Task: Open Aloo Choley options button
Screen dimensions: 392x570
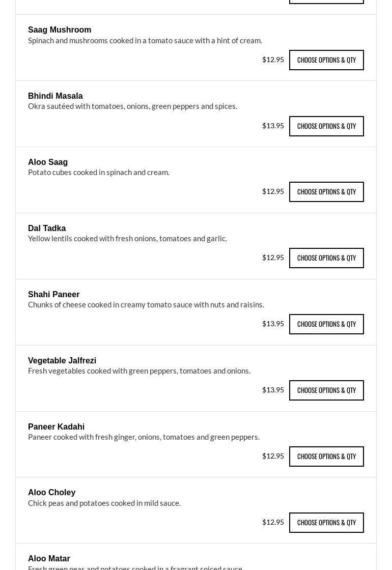Action: pos(326,523)
